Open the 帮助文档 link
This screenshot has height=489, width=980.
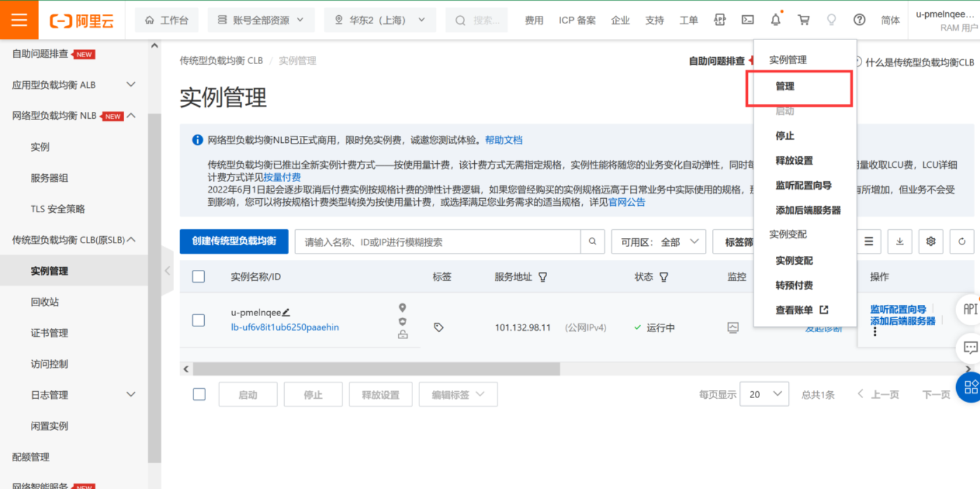[504, 140]
